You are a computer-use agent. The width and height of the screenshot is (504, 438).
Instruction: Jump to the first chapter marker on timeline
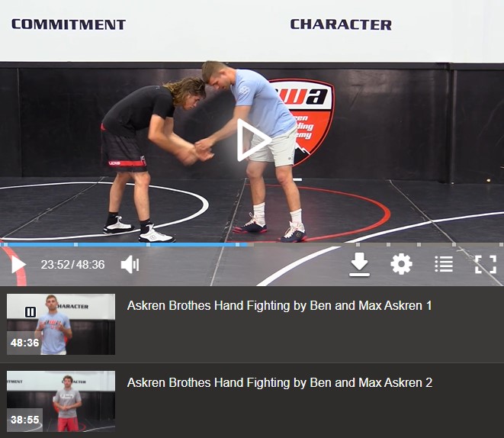[5, 245]
